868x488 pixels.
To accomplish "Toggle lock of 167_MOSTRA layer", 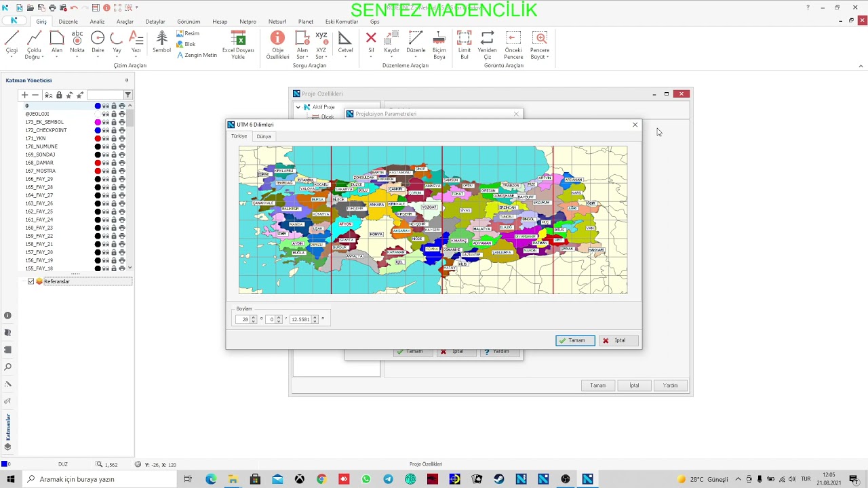I will (x=114, y=171).
